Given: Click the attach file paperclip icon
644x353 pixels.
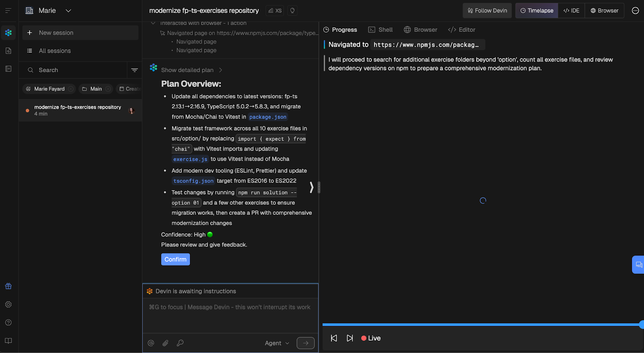Looking at the screenshot, I should [x=165, y=343].
